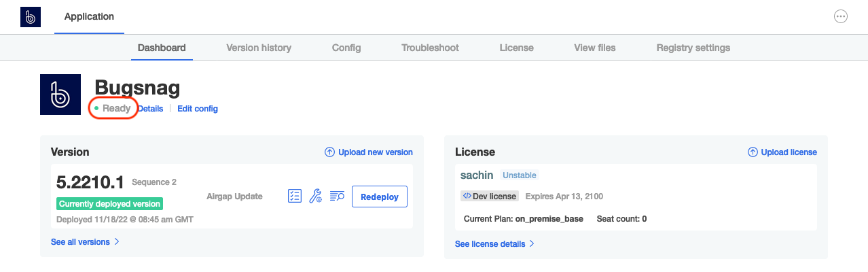This screenshot has width=868, height=272.
Task: Open the three-dot overflow menu
Action: (x=841, y=17)
